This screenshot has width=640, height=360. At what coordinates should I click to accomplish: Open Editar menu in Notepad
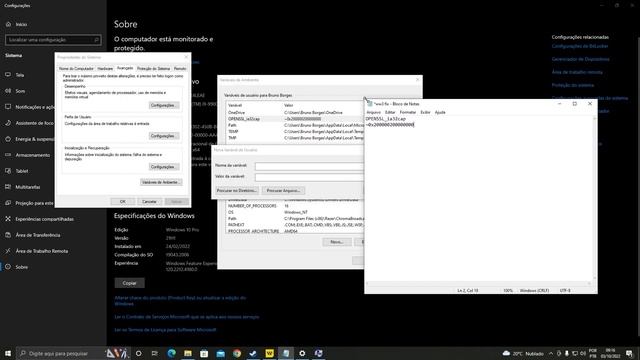[390, 112]
